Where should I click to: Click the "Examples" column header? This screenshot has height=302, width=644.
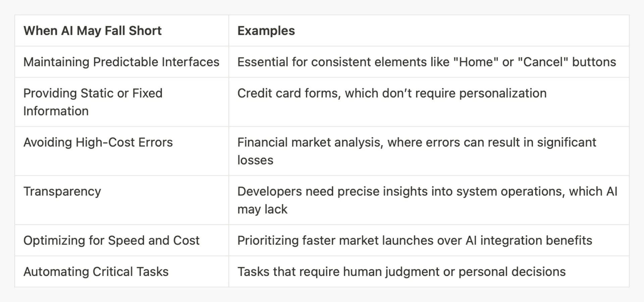coord(266,31)
